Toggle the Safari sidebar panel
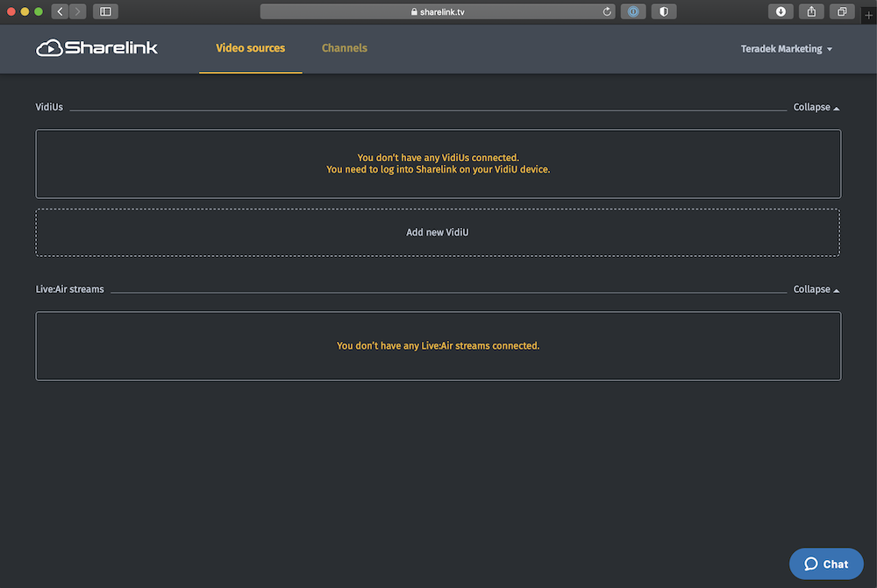The image size is (877, 588). coord(105,11)
